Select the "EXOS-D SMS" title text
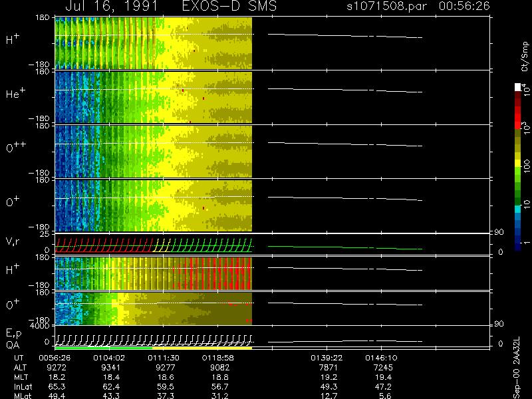The width and height of the screenshot is (532, 399). point(229,6)
